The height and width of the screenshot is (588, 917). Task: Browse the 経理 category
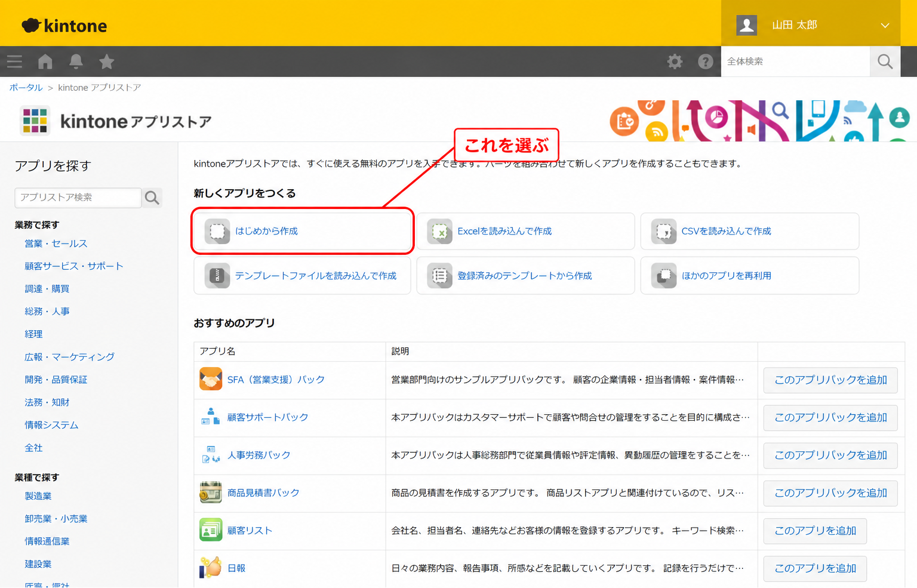(33, 334)
